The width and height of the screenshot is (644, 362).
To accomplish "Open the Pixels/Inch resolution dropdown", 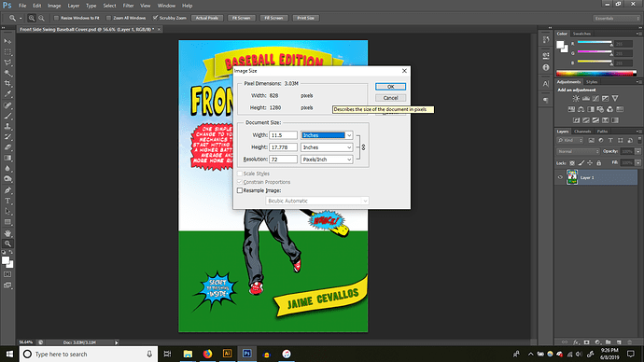I will tap(327, 160).
